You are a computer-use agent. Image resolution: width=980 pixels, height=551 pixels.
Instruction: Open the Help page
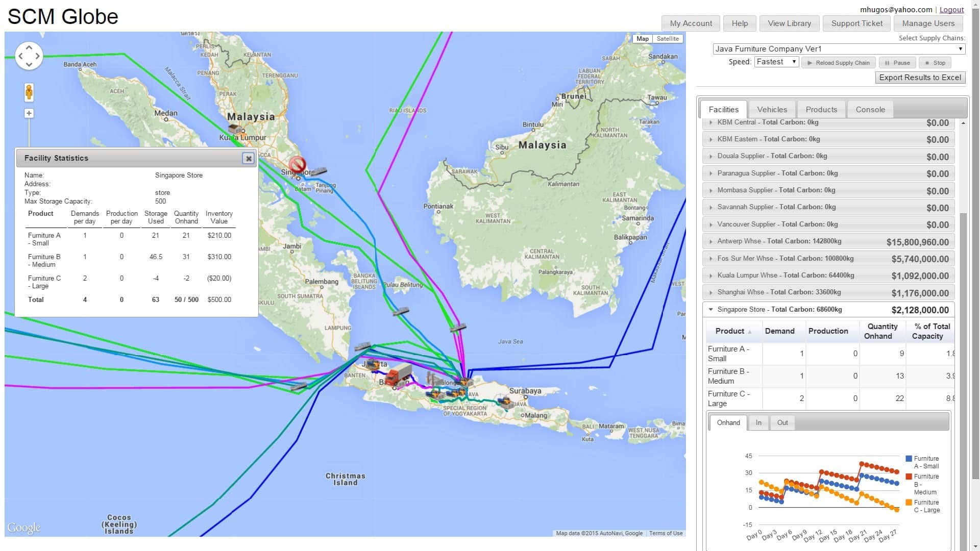tap(740, 23)
